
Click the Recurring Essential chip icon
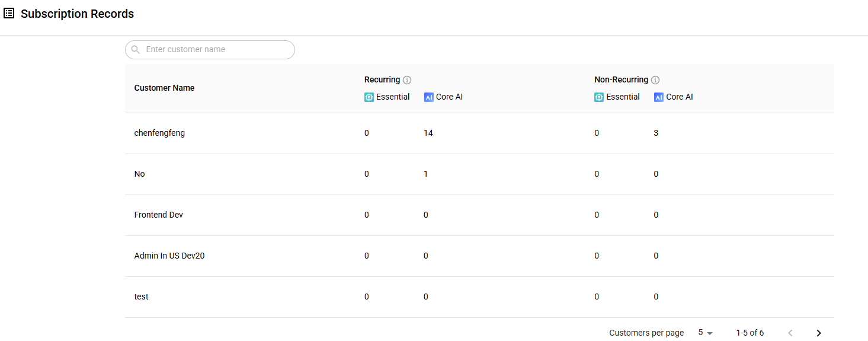click(369, 97)
